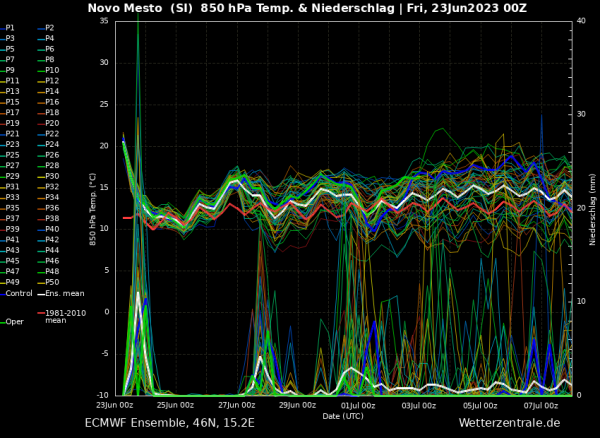Screen dimensions: 600x438
Task: Click the 23Jun 00z date tick label
Action: click(x=116, y=405)
